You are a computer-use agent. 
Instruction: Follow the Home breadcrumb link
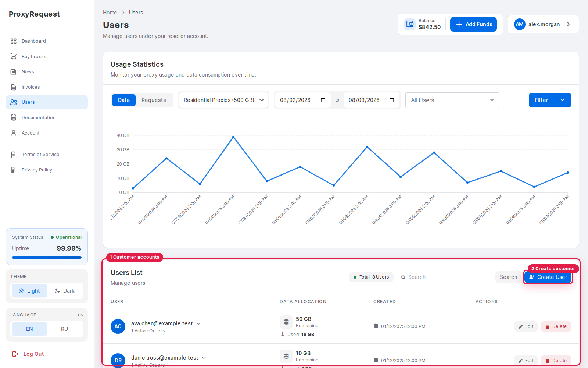click(x=110, y=13)
